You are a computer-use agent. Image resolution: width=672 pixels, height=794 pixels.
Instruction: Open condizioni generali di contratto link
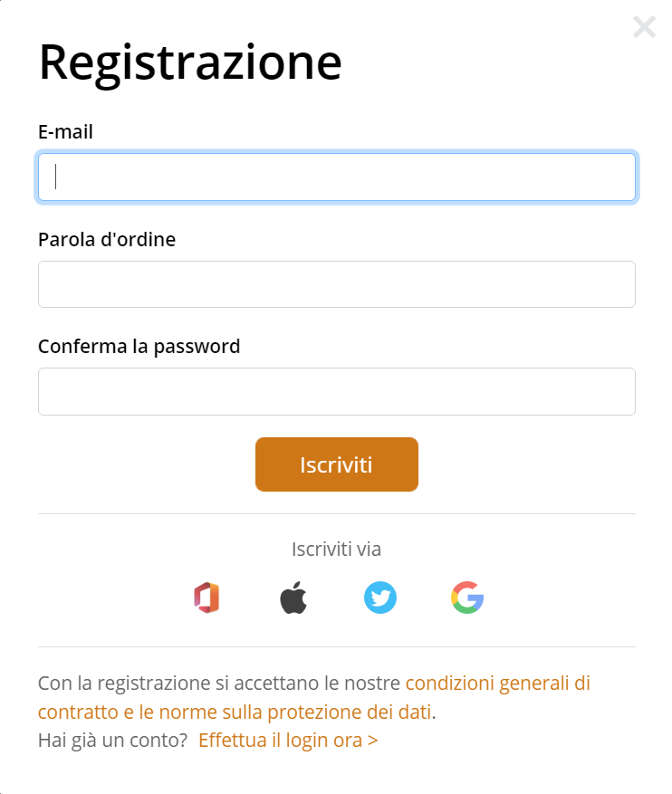coord(498,684)
